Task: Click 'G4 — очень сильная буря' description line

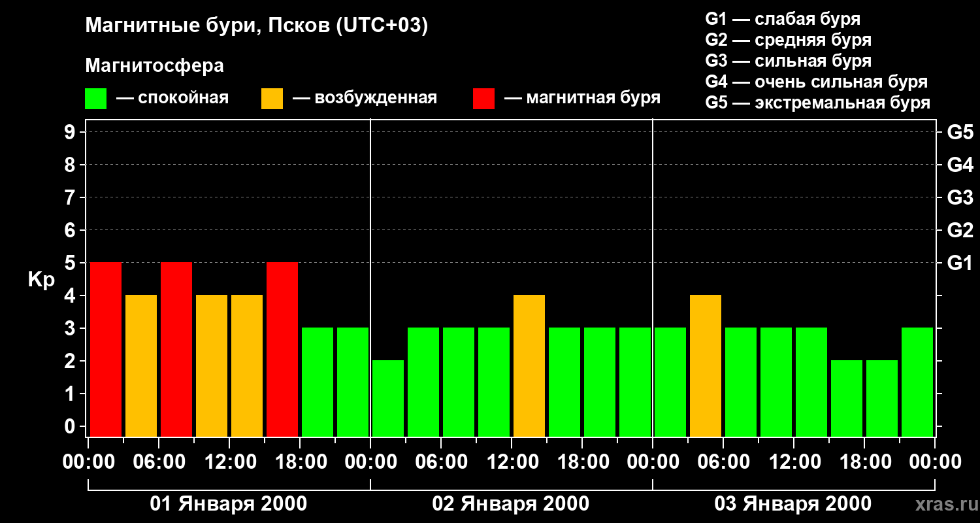Action: point(816,82)
